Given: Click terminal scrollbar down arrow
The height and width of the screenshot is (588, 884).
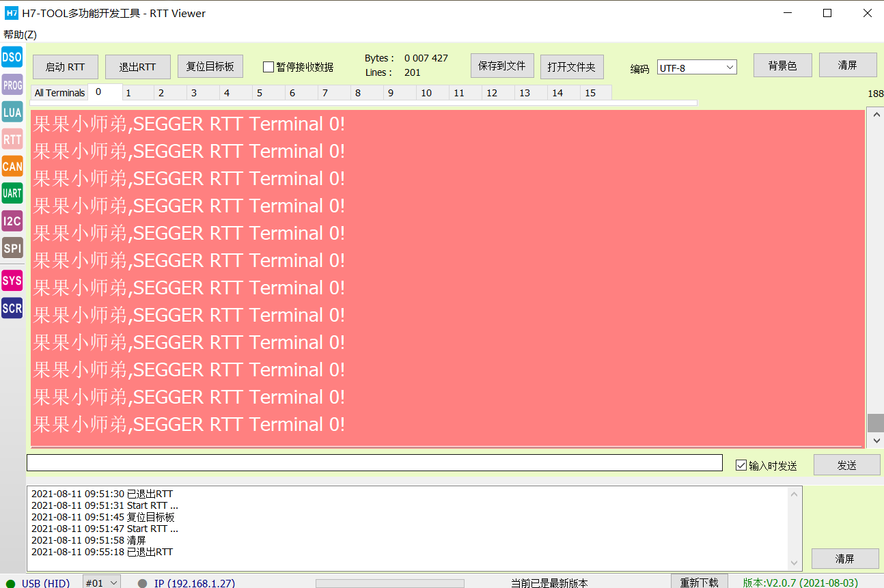Looking at the screenshot, I should tap(875, 441).
